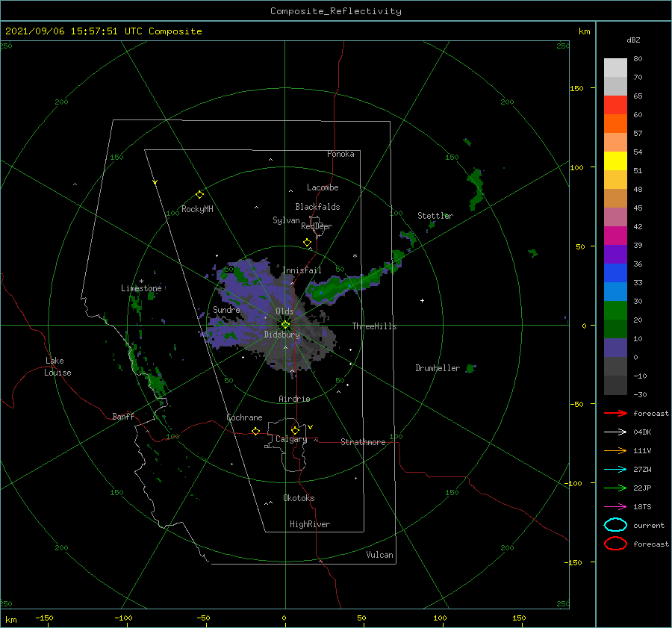Pick the red 60-65 dBZ swatch
672x628 pixels.
coord(615,105)
